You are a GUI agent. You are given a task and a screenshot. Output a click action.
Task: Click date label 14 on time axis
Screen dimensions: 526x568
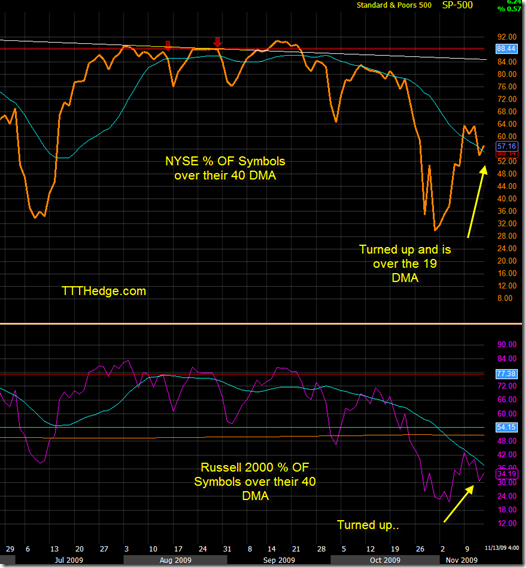271,549
